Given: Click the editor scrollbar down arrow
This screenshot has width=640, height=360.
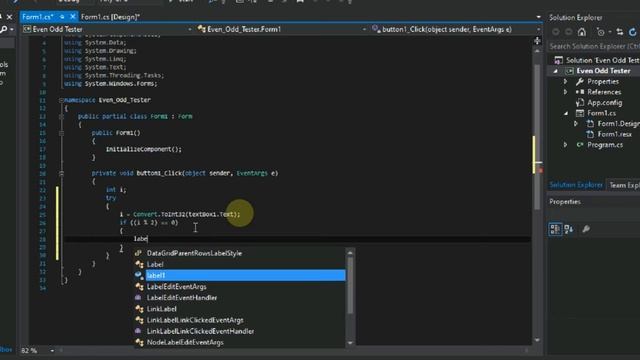Looking at the screenshot, I should coord(537,340).
